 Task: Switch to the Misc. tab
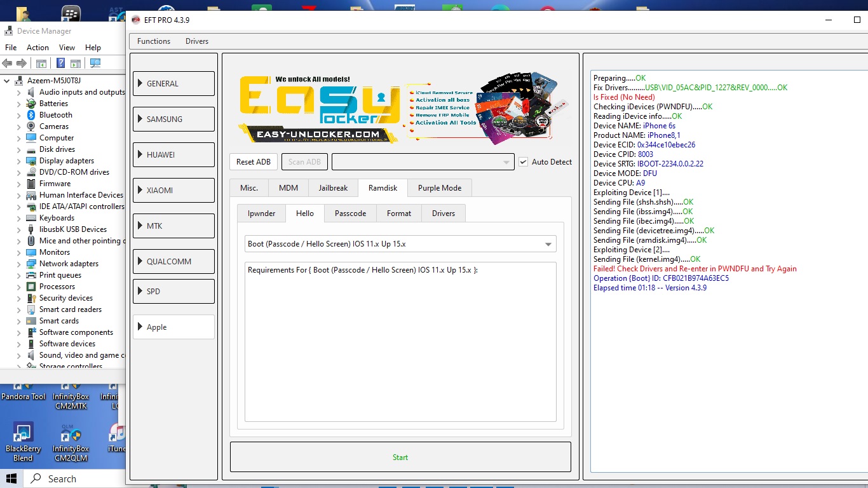(x=249, y=188)
